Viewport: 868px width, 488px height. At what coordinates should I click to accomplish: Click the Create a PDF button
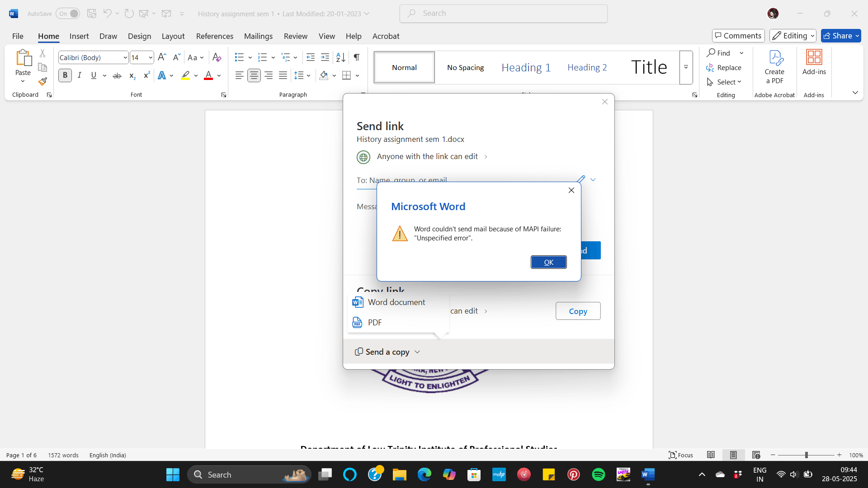point(774,67)
